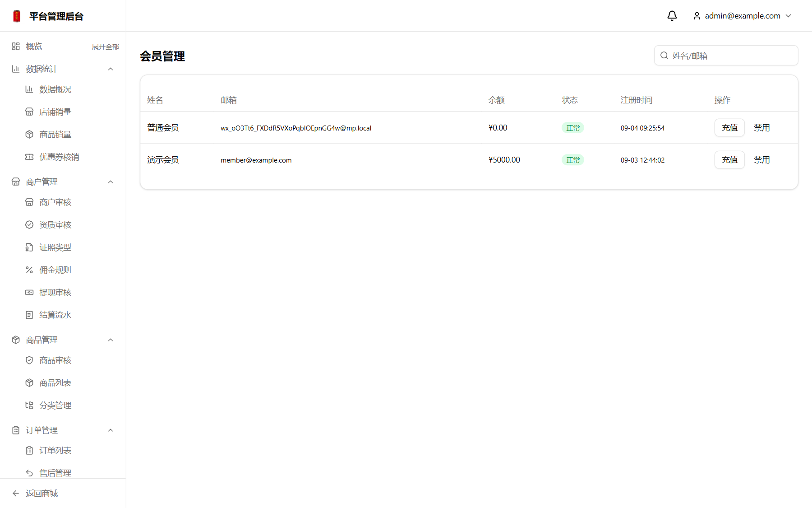Click 充值 for the 演示会员 row
Screen dimensions: 812x508
coord(729,160)
